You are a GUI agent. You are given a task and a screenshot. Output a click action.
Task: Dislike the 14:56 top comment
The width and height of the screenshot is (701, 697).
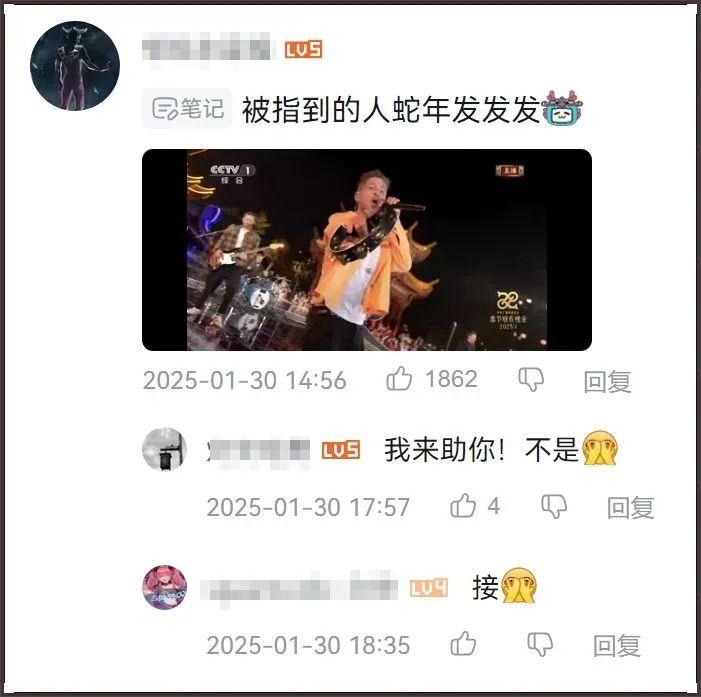click(x=531, y=380)
